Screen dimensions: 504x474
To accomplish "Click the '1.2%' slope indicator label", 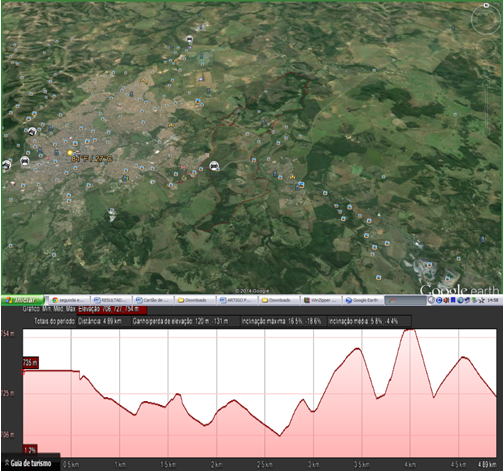I will pos(30,450).
